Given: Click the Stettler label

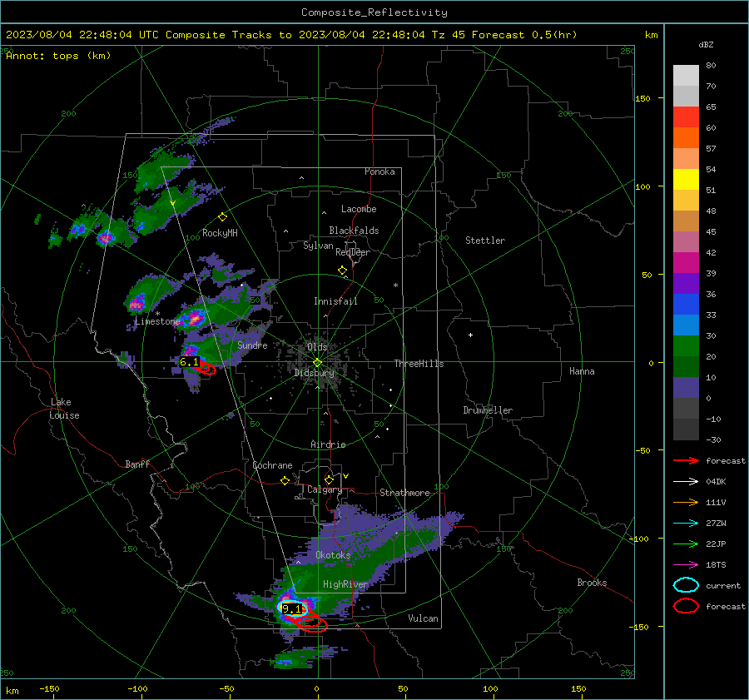Looking at the screenshot, I should point(485,241).
